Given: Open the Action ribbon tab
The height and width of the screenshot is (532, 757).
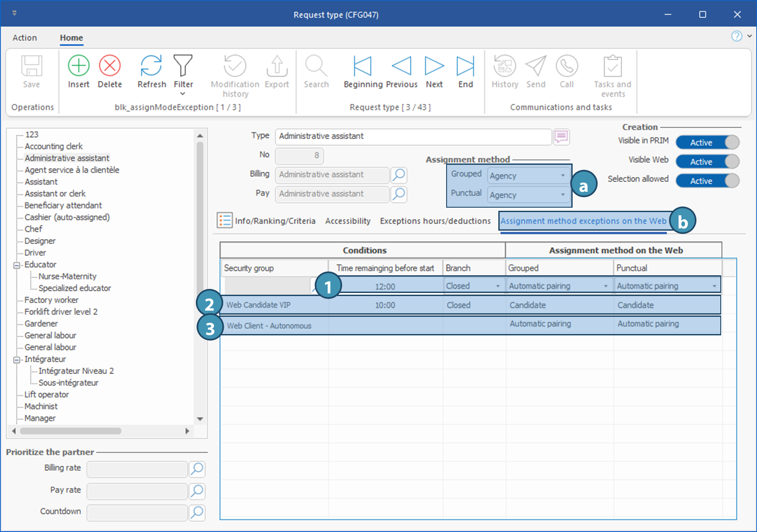Looking at the screenshot, I should 25,38.
